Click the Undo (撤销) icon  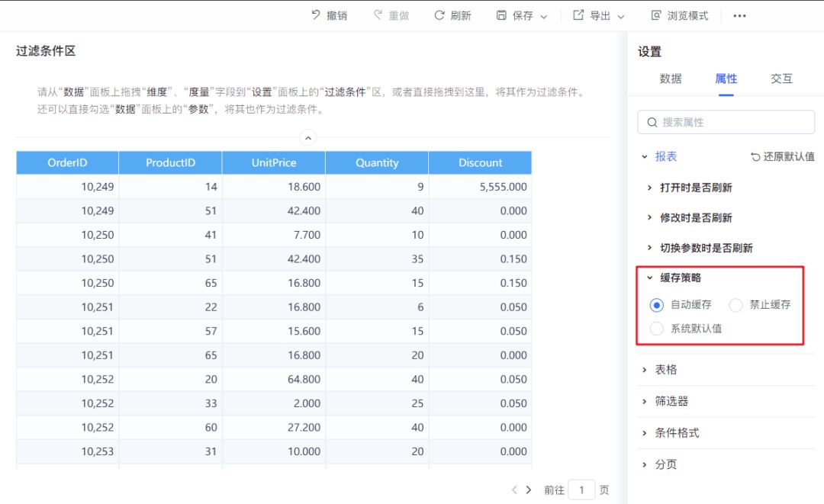point(315,15)
